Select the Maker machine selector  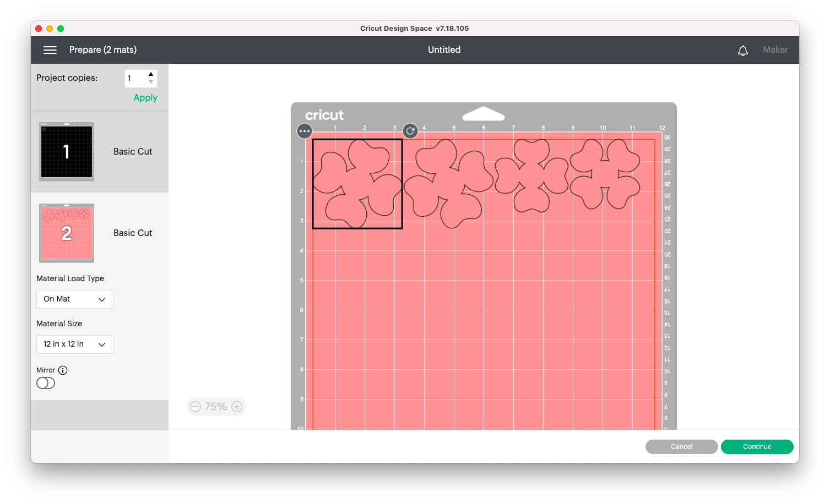tap(775, 50)
